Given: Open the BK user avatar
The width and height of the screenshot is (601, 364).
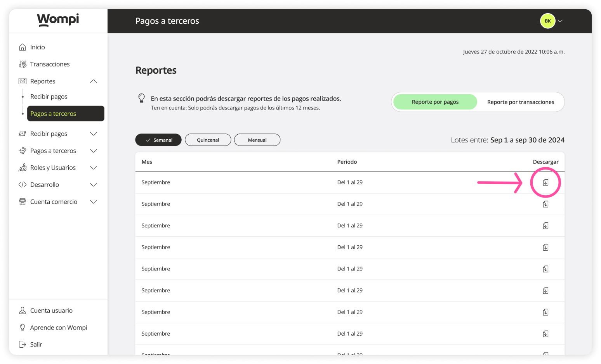Looking at the screenshot, I should [x=547, y=21].
